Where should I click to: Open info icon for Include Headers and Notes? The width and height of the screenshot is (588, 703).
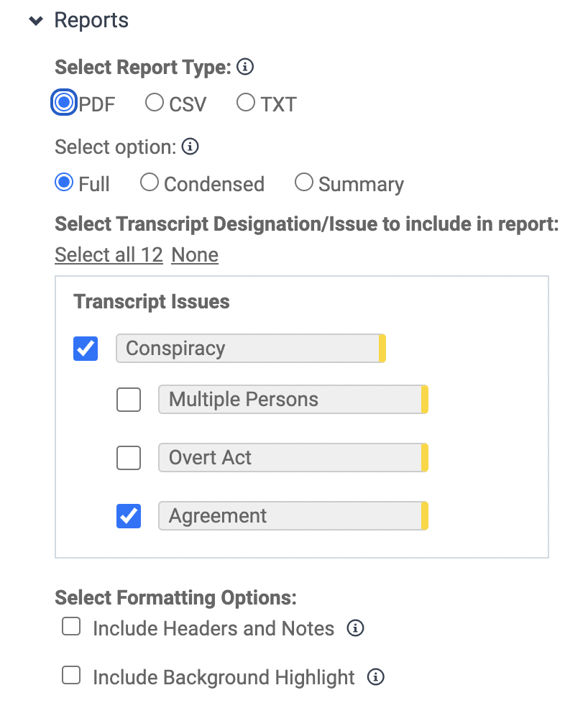pyautogui.click(x=354, y=628)
